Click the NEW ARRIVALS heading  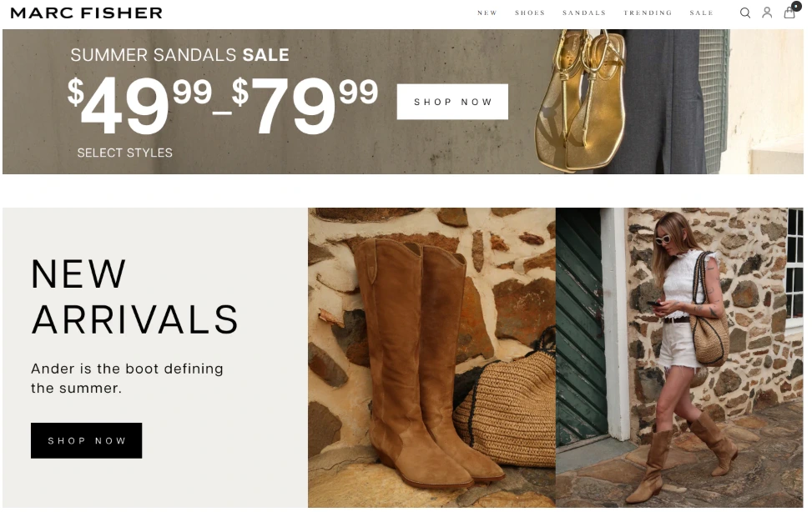tap(134, 297)
